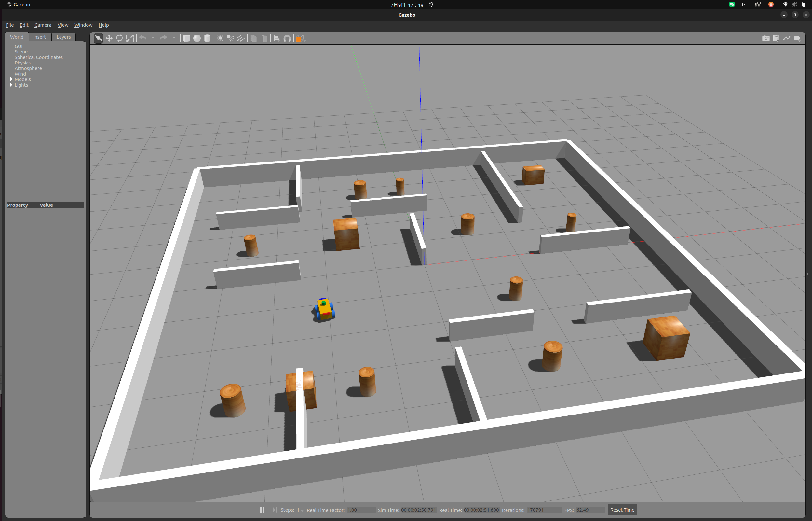The height and width of the screenshot is (521, 812).
Task: Select the Scale mode tool
Action: [130, 38]
